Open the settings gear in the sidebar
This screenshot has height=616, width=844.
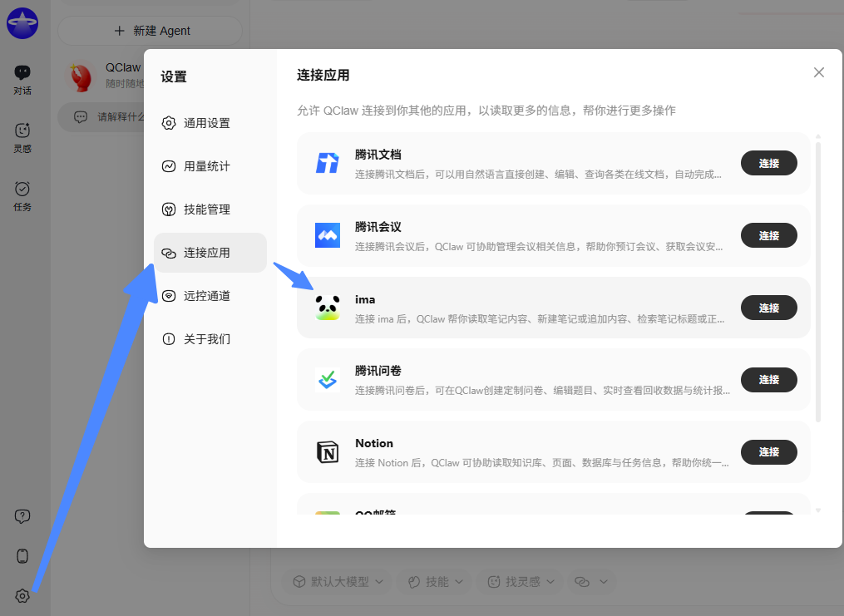pyautogui.click(x=22, y=596)
